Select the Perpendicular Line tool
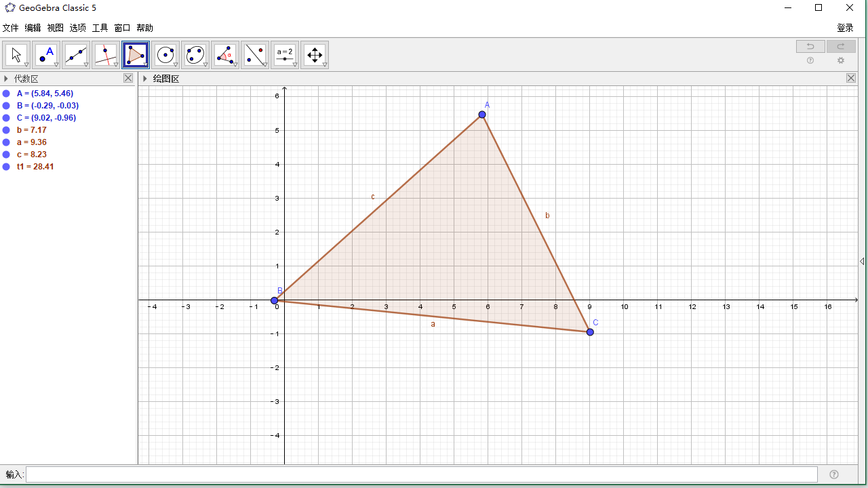 coord(105,54)
